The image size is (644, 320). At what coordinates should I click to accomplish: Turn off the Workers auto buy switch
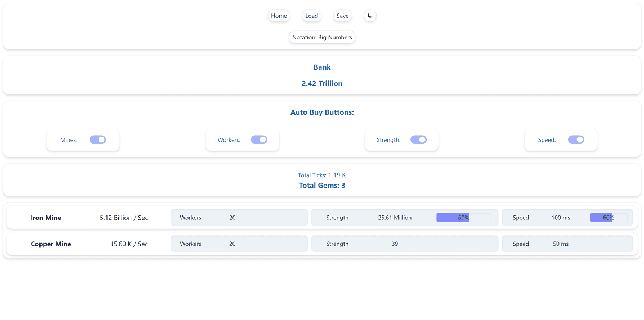(x=259, y=140)
